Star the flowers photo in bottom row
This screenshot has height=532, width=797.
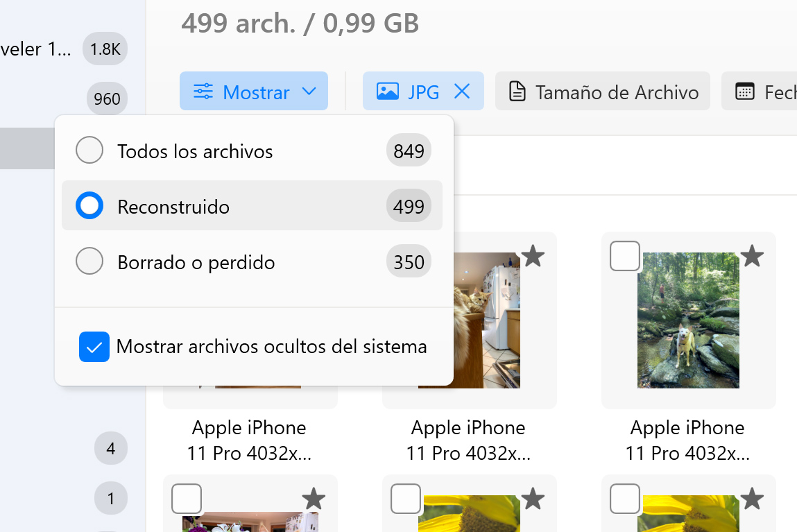click(x=314, y=499)
